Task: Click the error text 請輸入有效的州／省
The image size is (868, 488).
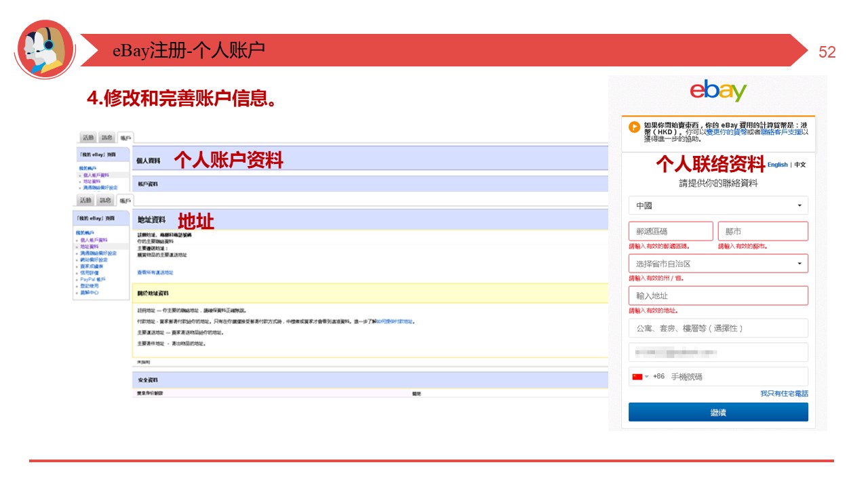Action: (656, 278)
